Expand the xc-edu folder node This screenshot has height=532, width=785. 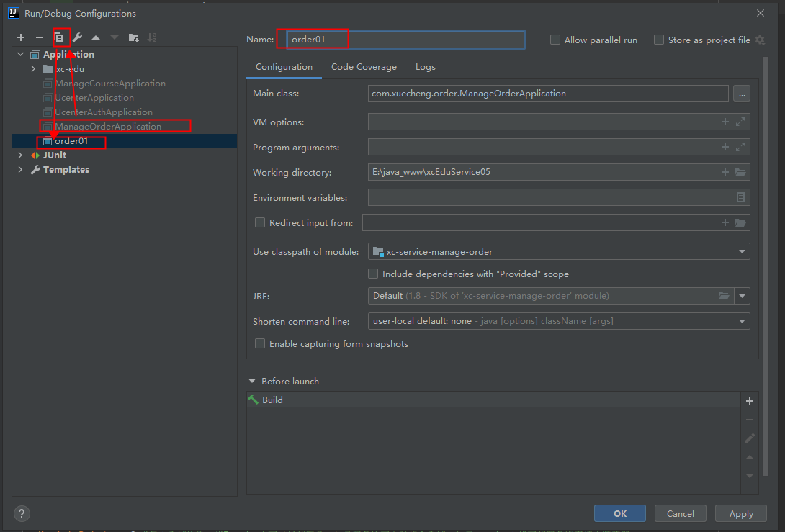[33, 68]
